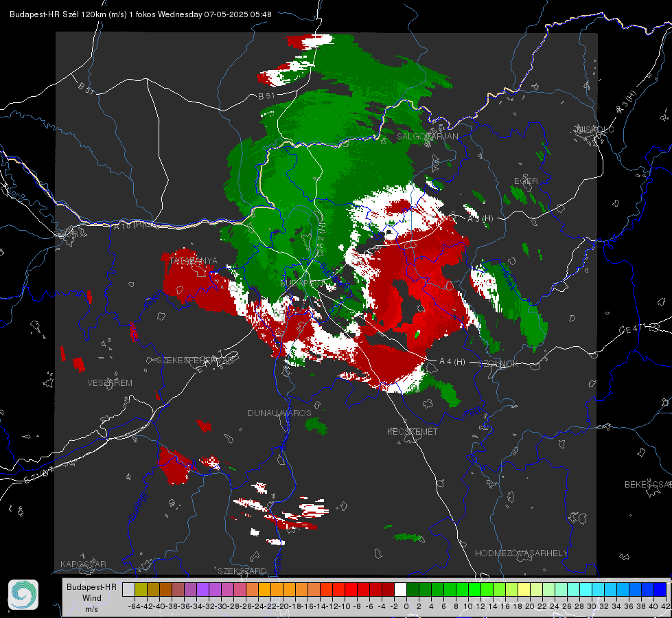Image resolution: width=672 pixels, height=618 pixels.
Task: Click the 'A 4 (H)' road label
Action: pos(452,362)
